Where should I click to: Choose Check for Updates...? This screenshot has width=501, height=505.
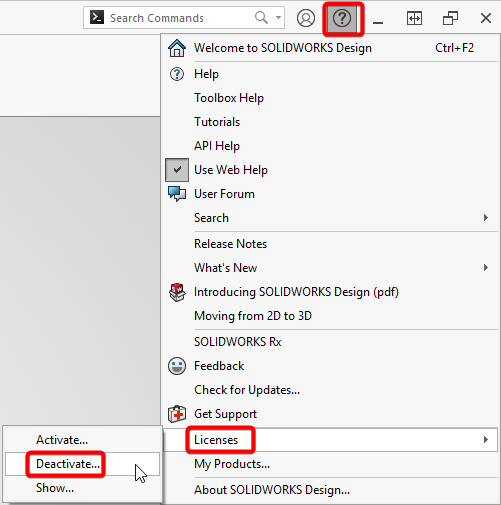click(247, 390)
